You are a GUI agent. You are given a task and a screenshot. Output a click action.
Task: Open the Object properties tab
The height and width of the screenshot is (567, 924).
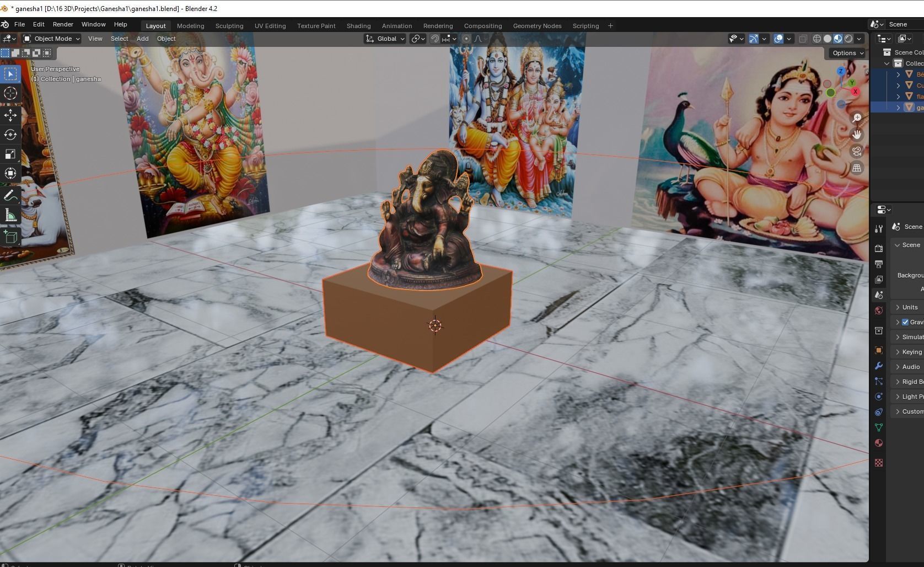879,350
